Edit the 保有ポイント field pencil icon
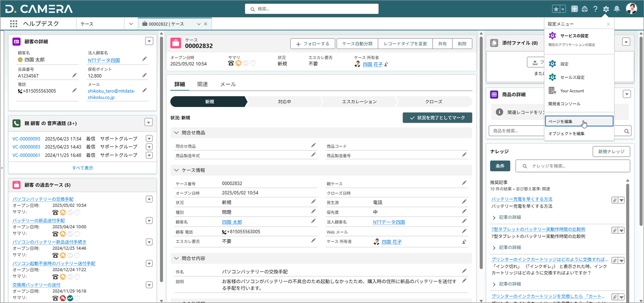Image resolution: width=644 pixels, height=303 pixels. 144,75
